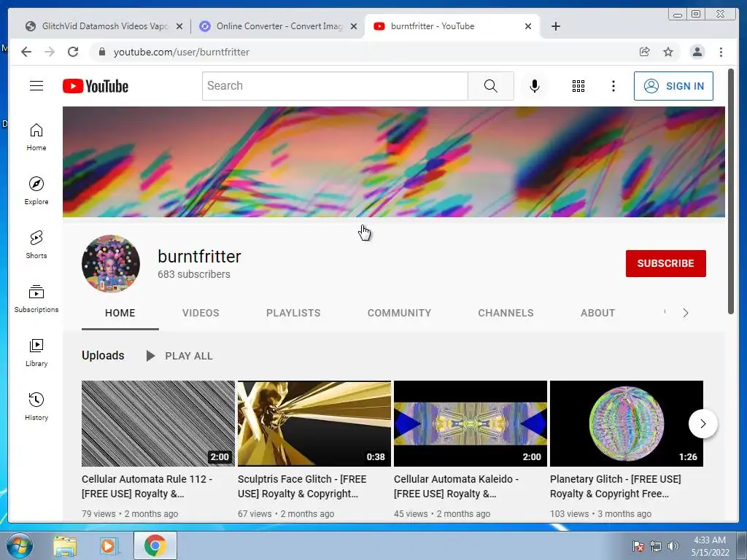
Task: Switch to the PLAYLISTS tab
Action: [x=293, y=313]
